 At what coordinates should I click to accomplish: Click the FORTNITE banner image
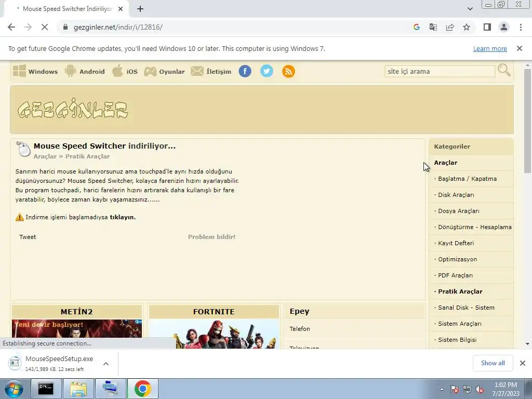214,334
